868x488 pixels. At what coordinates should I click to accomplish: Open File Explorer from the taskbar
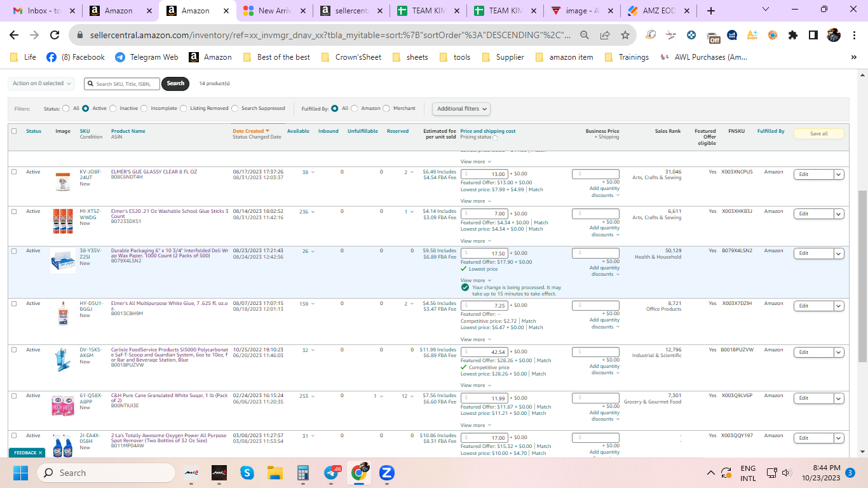275,473
